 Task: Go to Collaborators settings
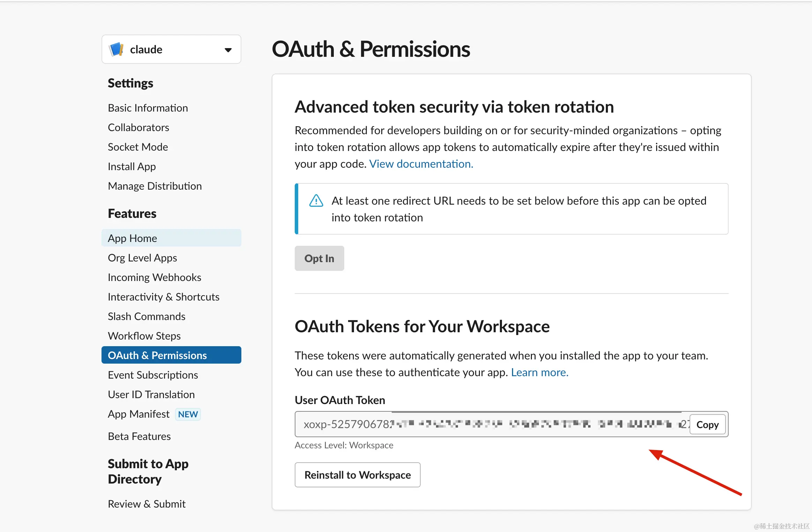[138, 128]
